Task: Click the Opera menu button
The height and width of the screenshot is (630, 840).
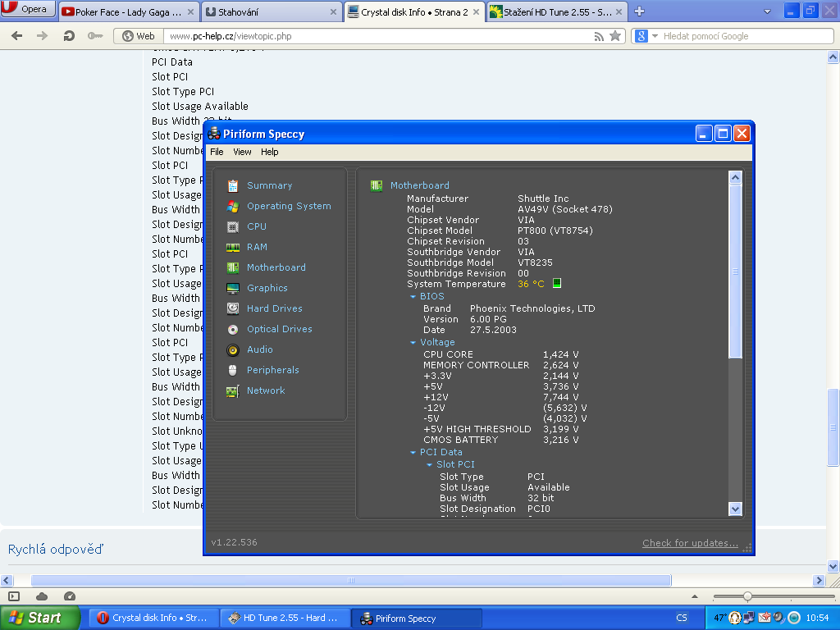Action: [x=29, y=9]
